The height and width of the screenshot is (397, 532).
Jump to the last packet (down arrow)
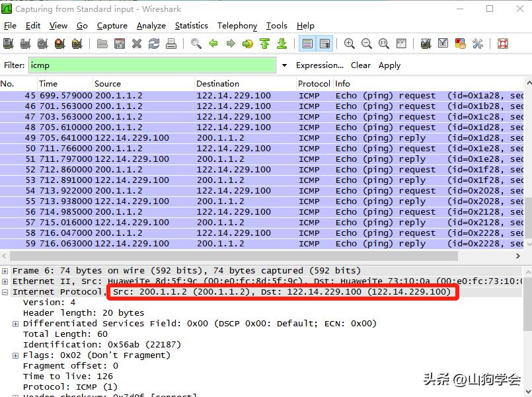point(282,44)
